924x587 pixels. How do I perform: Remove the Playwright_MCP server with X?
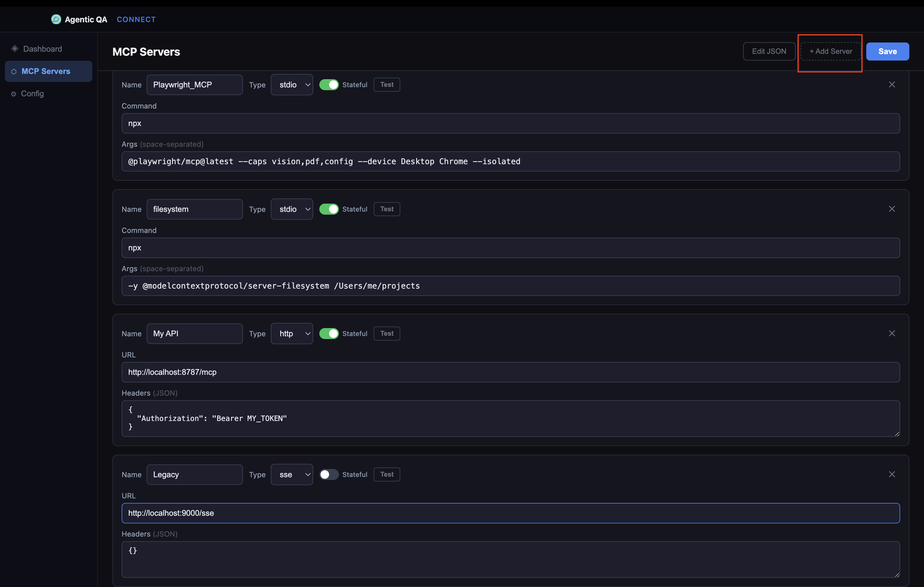click(x=892, y=84)
